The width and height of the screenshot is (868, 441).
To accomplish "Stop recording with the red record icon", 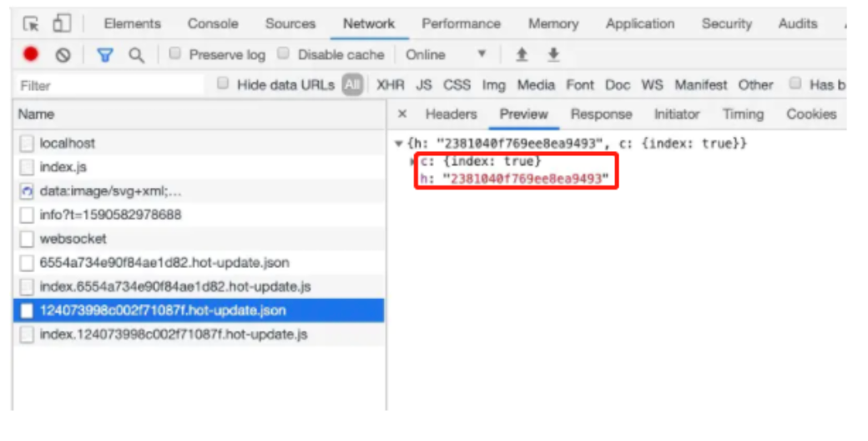I will click(x=31, y=53).
